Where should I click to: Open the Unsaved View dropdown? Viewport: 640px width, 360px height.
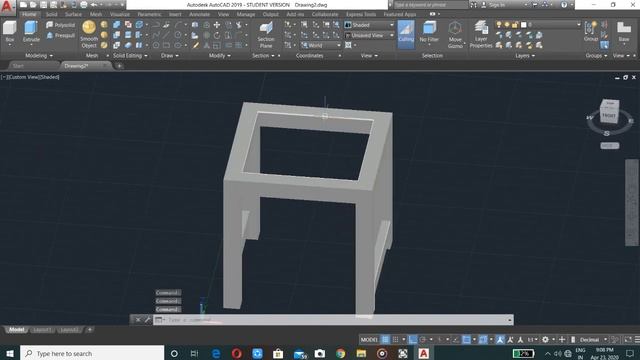[x=369, y=36]
